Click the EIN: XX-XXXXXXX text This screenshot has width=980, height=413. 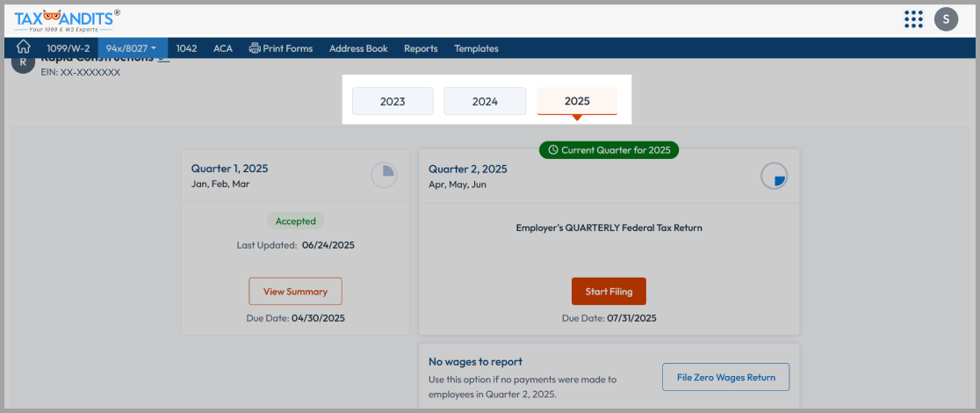pos(81,73)
